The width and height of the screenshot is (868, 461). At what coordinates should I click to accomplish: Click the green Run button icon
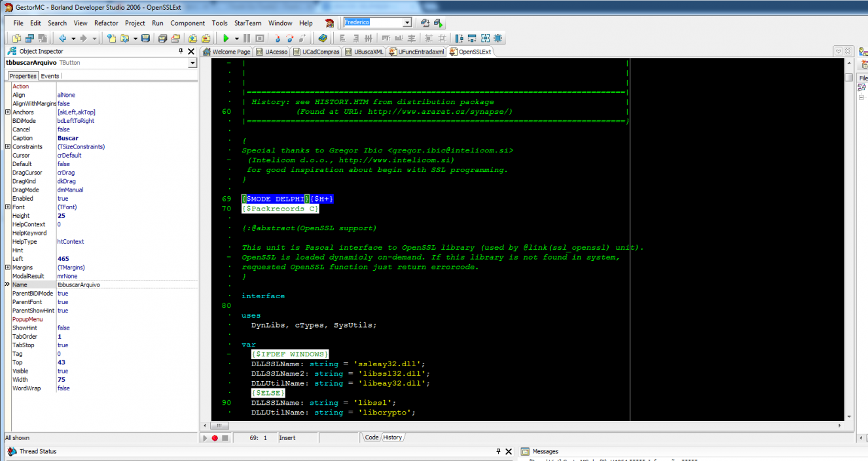click(x=226, y=39)
